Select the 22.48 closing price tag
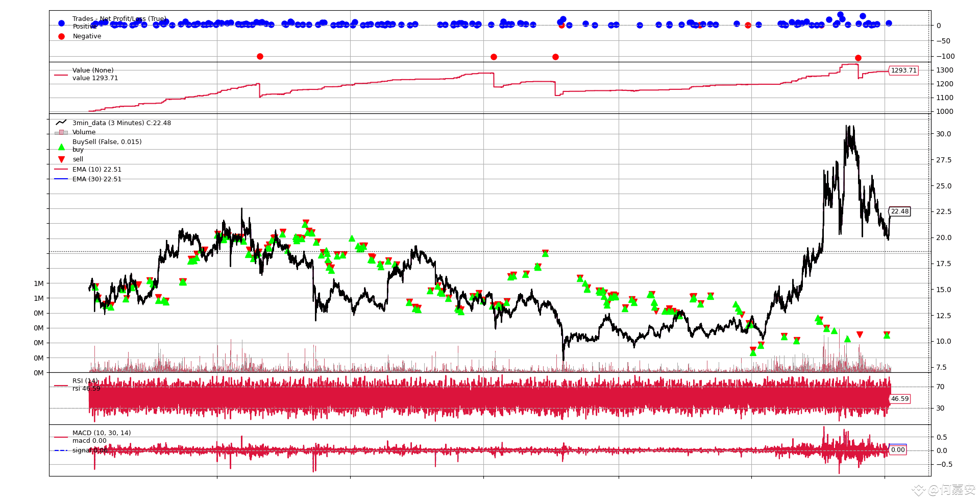The height and width of the screenshot is (501, 980). 900,211
